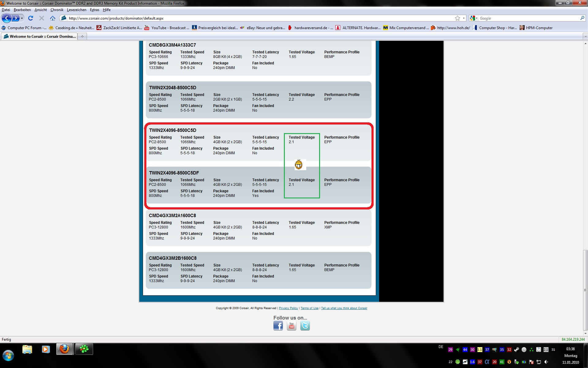Viewport: 588px width, 368px height.
Task: Open the search engine selector dropdown
Action: click(x=474, y=18)
